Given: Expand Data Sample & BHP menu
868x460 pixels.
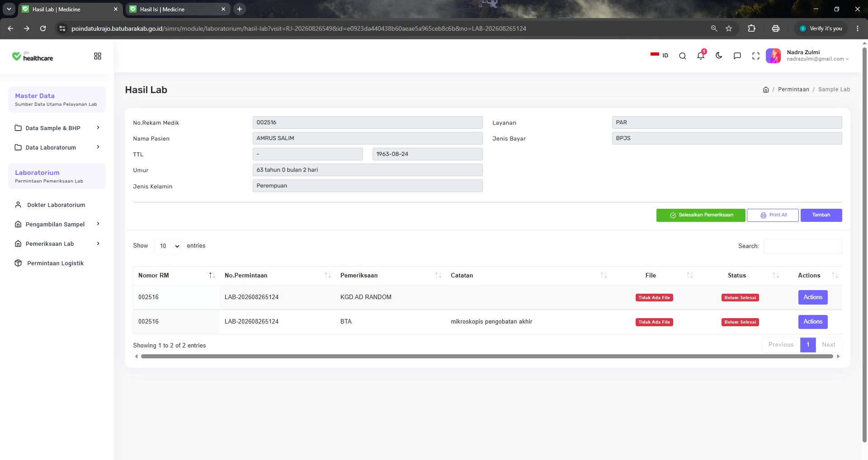Looking at the screenshot, I should tap(57, 128).
